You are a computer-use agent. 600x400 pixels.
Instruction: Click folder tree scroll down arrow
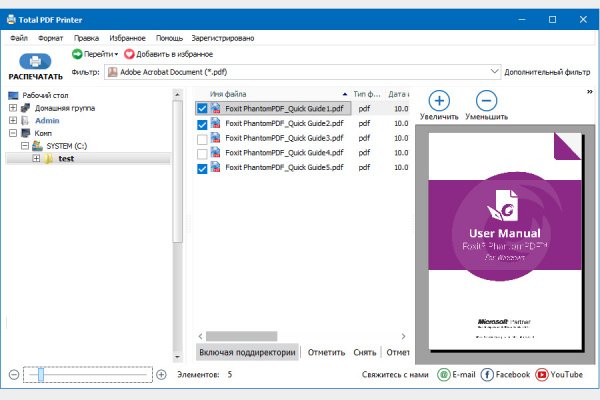point(177,357)
